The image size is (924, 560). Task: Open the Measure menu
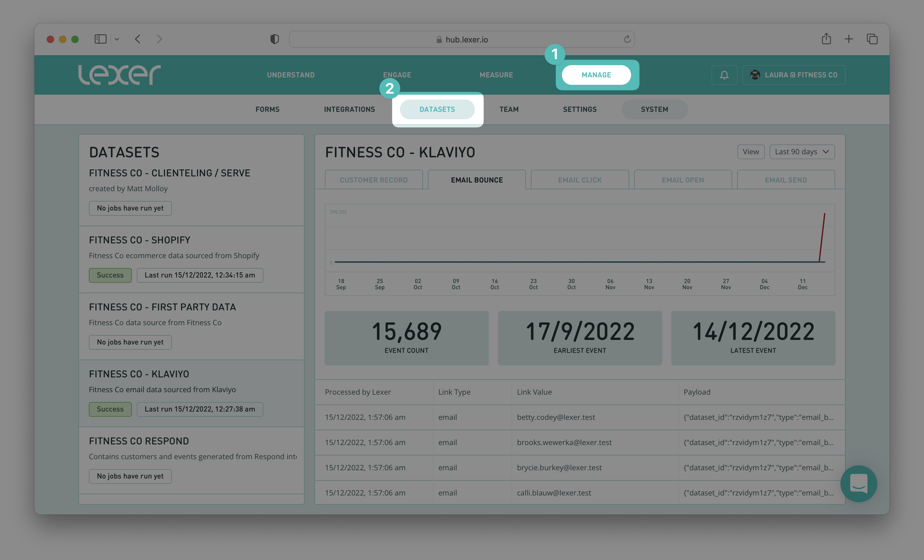click(x=496, y=75)
